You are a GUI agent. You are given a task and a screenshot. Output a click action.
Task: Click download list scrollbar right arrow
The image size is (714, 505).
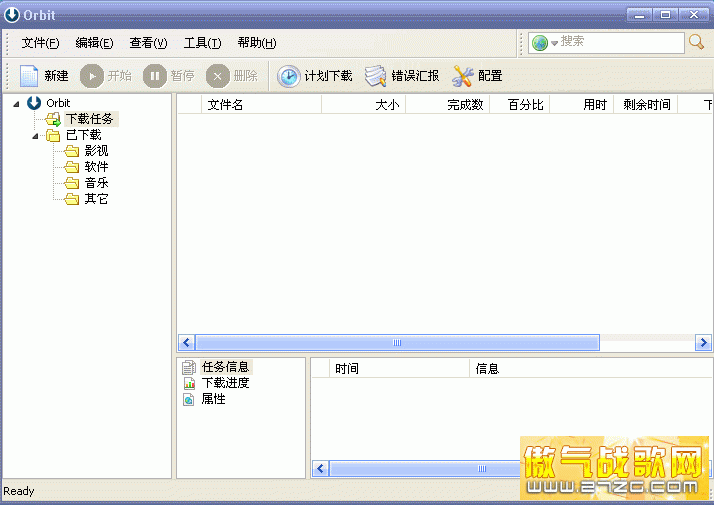(x=703, y=342)
